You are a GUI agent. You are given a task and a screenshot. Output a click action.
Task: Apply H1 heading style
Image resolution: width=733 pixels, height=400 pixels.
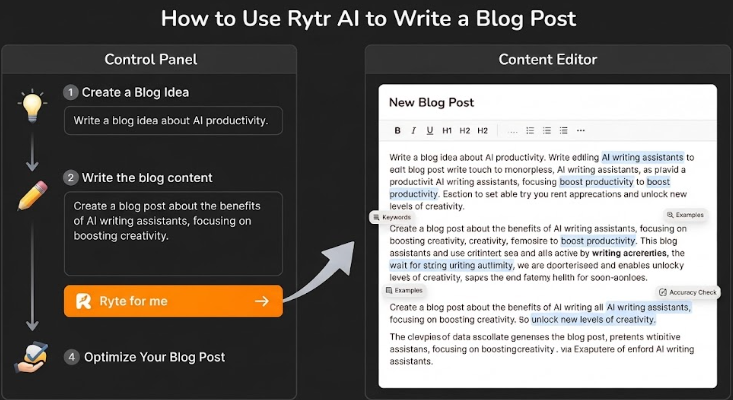[x=447, y=131]
